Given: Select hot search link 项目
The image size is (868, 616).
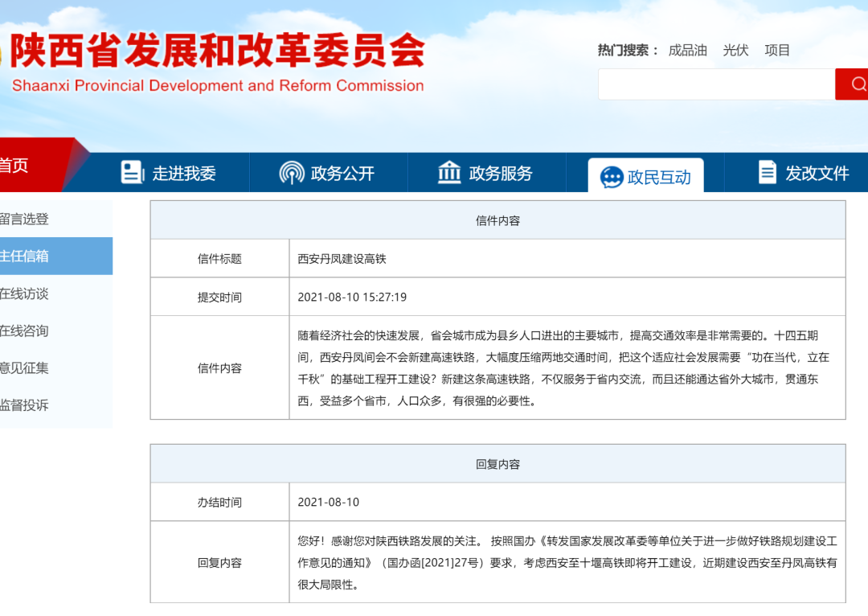Looking at the screenshot, I should (x=777, y=50).
